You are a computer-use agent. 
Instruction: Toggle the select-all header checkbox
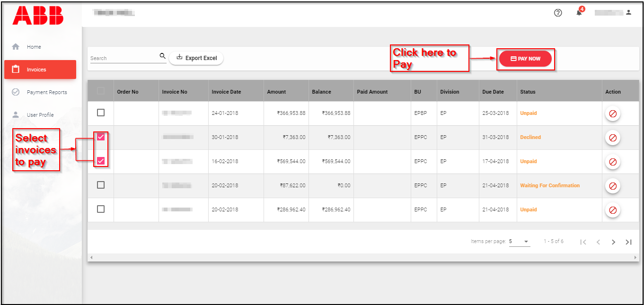[x=100, y=91]
